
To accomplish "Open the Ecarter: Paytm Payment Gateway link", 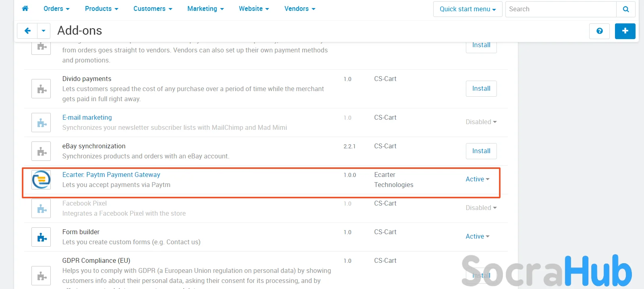I will (111, 175).
